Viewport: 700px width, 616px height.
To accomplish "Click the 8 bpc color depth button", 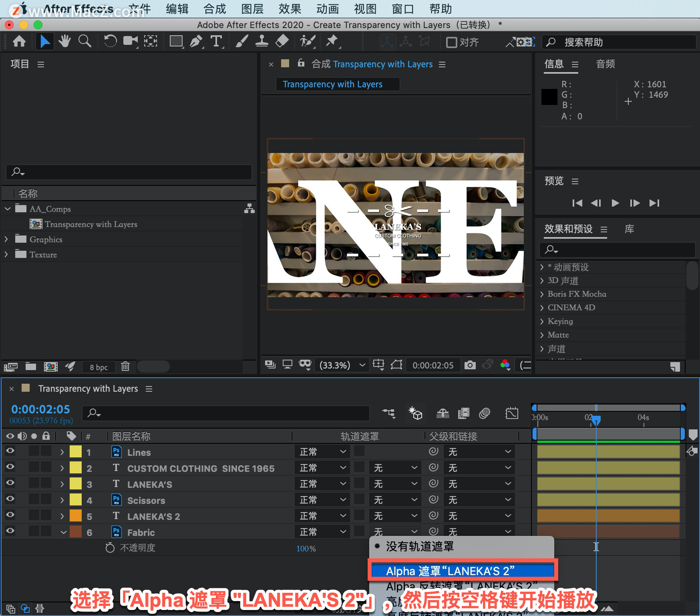I will point(99,367).
